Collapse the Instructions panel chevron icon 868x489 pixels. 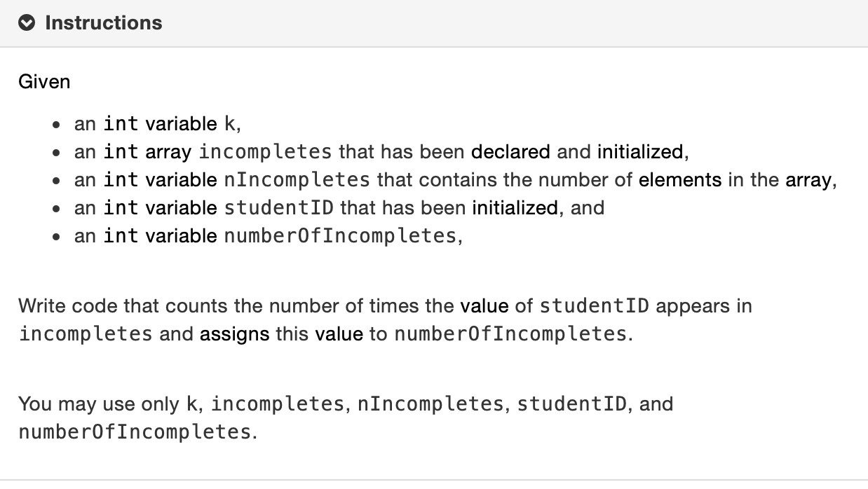click(x=27, y=23)
